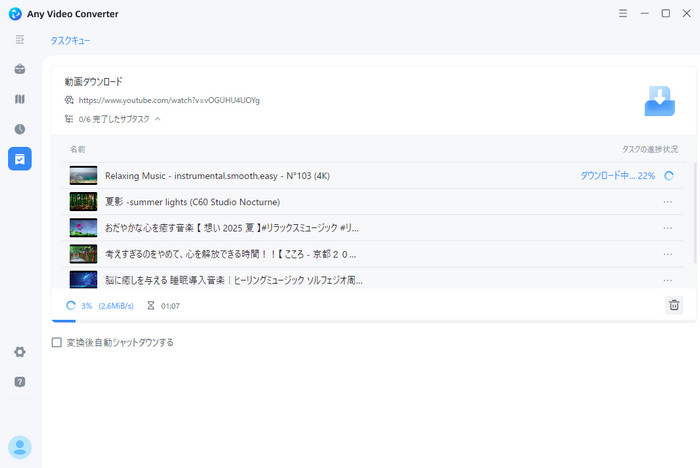Image resolution: width=700 pixels, height=468 pixels.
Task: Select the task queue icon in the sidebar
Action: point(20,159)
